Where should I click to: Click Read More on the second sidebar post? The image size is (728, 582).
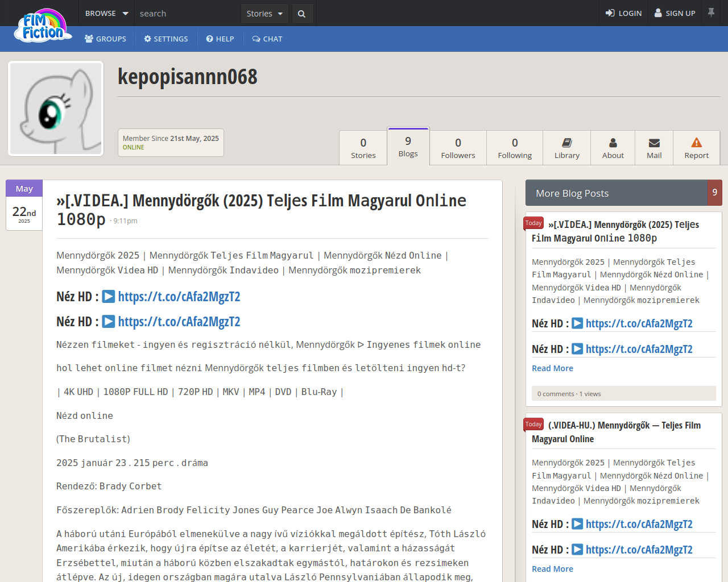(552, 569)
